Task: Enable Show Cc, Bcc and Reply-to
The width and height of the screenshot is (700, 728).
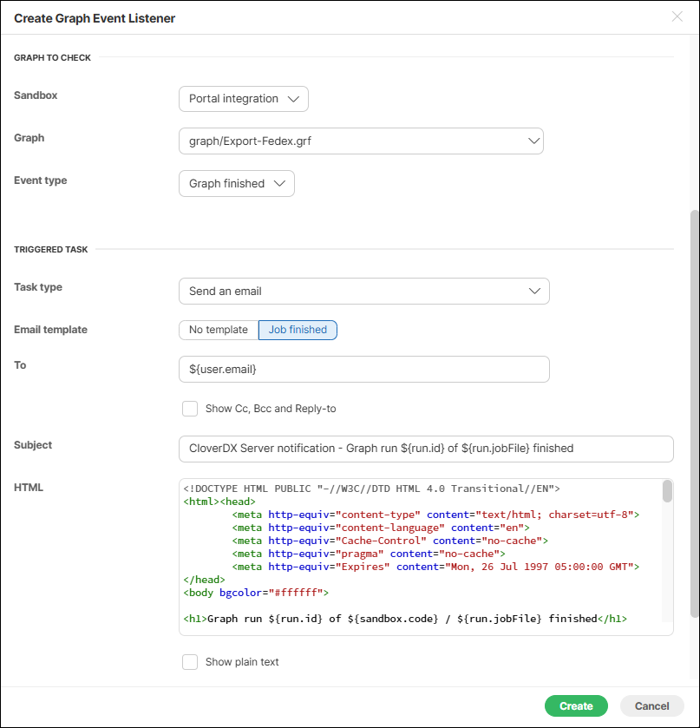Action: coord(190,409)
